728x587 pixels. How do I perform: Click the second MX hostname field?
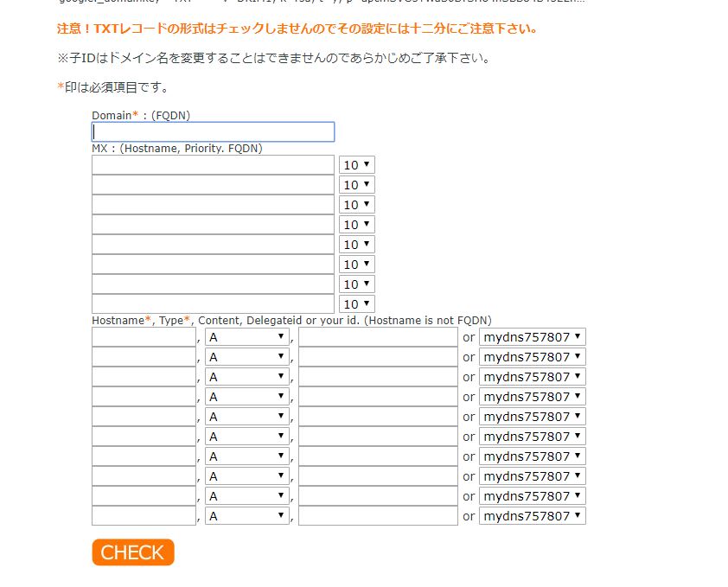(x=213, y=185)
